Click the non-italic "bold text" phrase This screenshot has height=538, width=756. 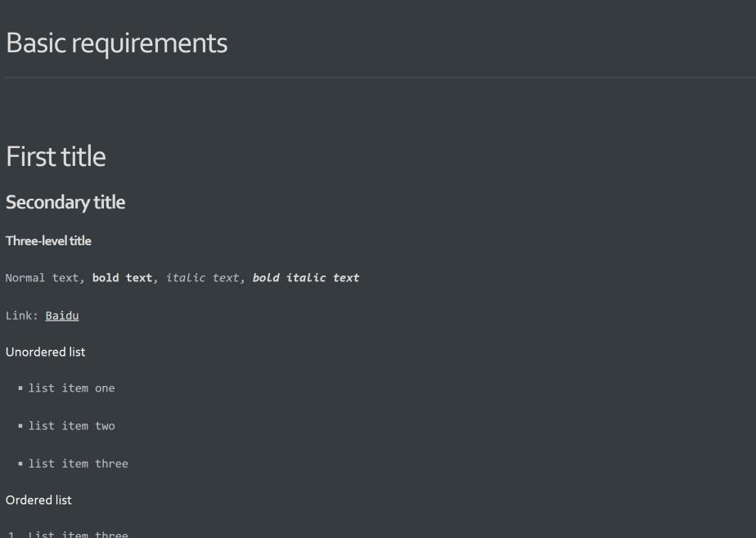[122, 278]
